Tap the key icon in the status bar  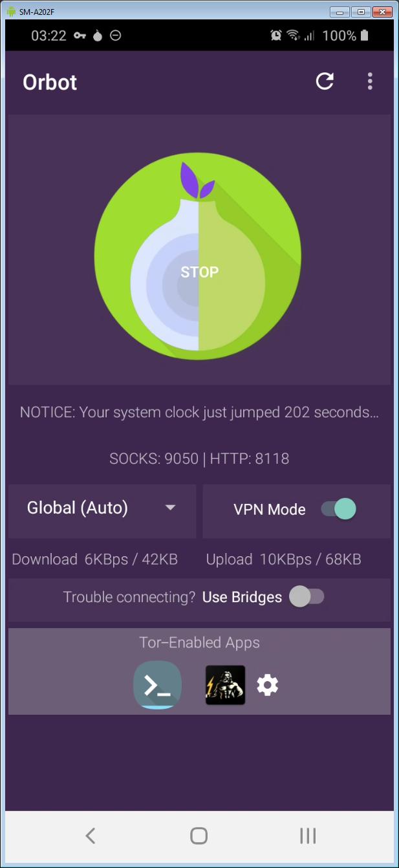79,36
